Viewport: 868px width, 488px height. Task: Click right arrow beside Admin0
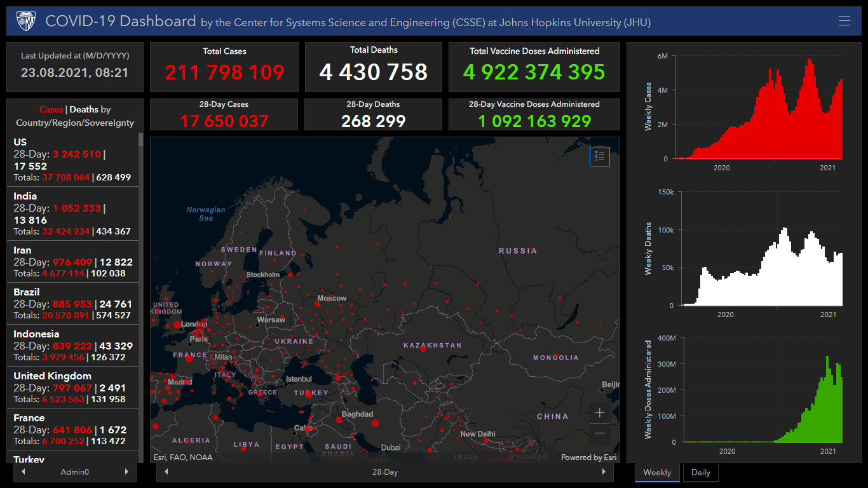(x=126, y=471)
